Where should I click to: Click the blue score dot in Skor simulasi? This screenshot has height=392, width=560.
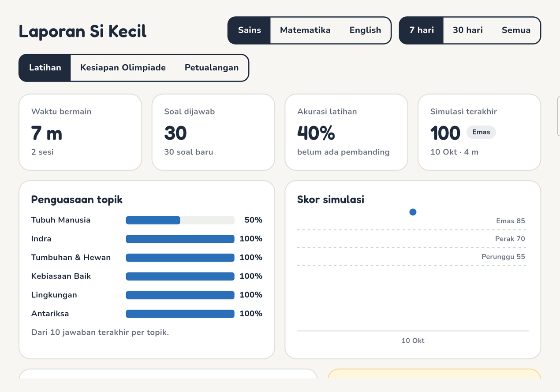pyautogui.click(x=413, y=212)
